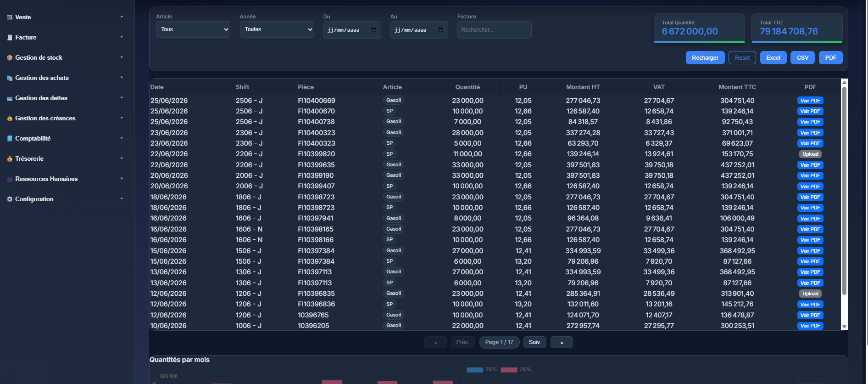The image size is (868, 384).
Task: Click the Gestion des achats icon
Action: point(10,78)
